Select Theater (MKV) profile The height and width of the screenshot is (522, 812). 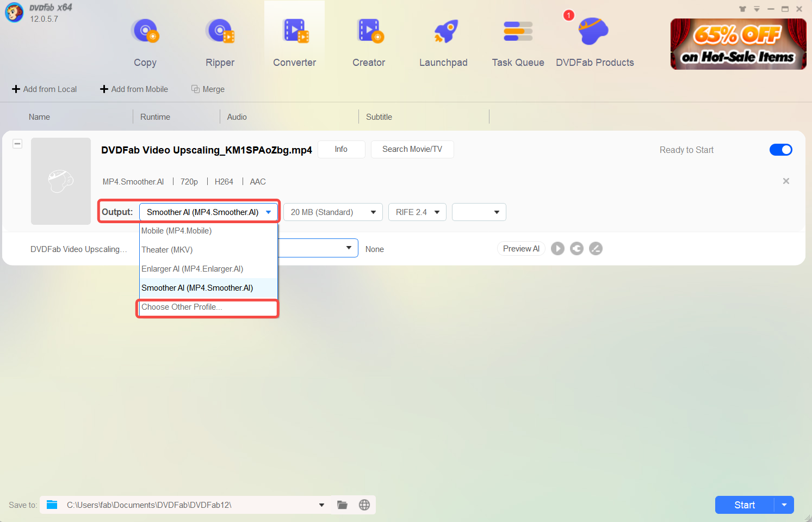(209, 250)
